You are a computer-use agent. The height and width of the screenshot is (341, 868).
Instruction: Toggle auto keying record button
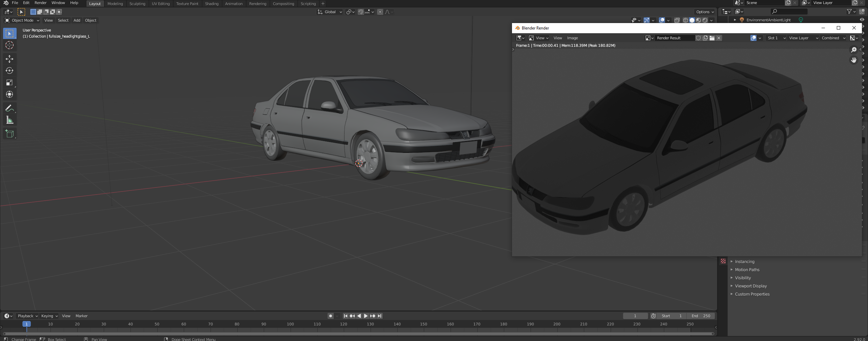click(331, 316)
